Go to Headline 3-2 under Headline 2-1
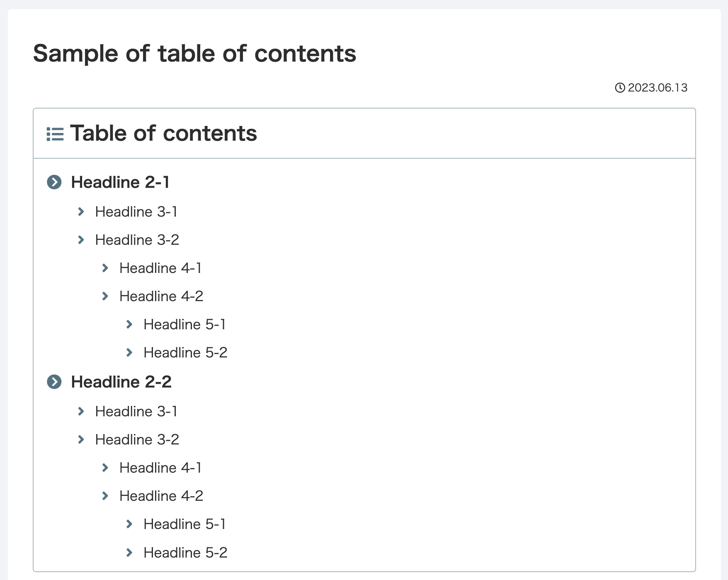 point(137,240)
